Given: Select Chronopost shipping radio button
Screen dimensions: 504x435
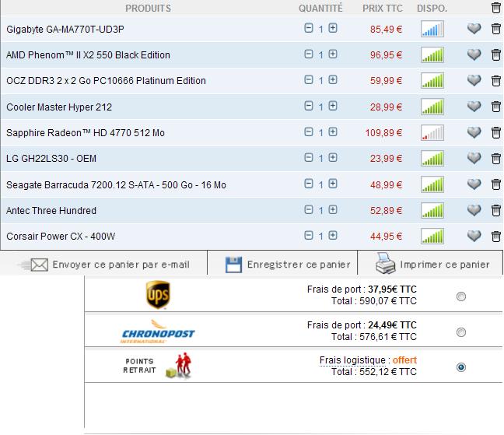Looking at the screenshot, I should [x=461, y=332].
